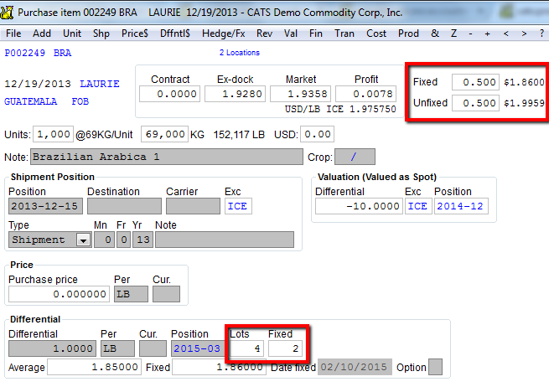The width and height of the screenshot is (549, 392).
Task: Open the Fin menu
Action: point(315,34)
